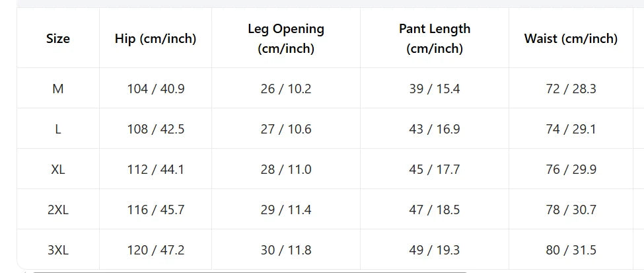Click the Leg Opening column header
Viewport: 644px width, 273px height.
[x=286, y=38]
